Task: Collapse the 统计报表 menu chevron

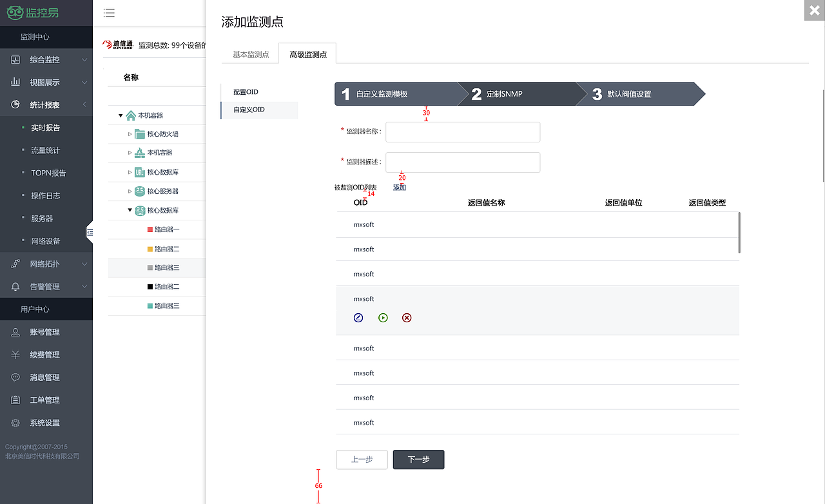Action: click(84, 105)
